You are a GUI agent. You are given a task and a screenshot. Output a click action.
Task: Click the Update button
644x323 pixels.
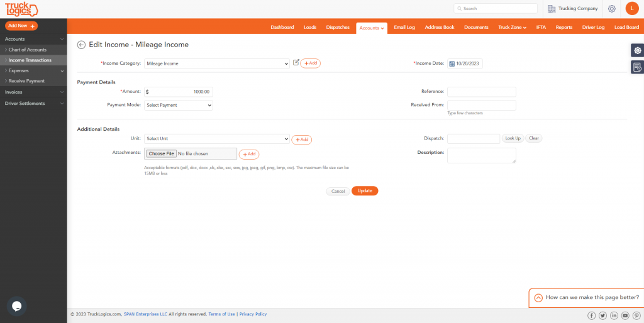pyautogui.click(x=365, y=191)
